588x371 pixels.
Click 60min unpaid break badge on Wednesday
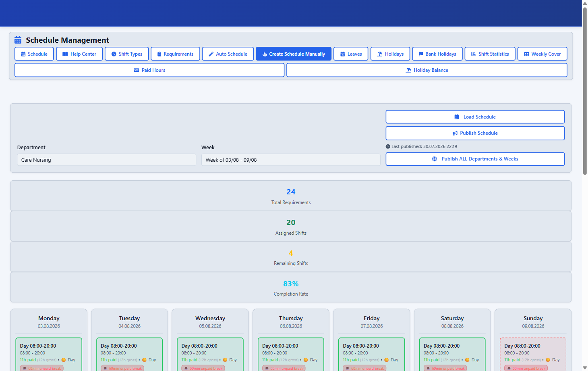(203, 368)
